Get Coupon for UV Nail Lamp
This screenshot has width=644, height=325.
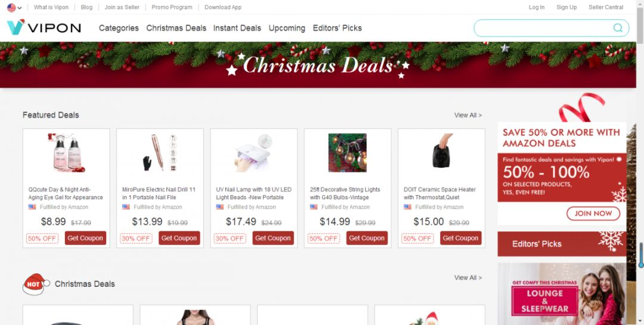[273, 238]
